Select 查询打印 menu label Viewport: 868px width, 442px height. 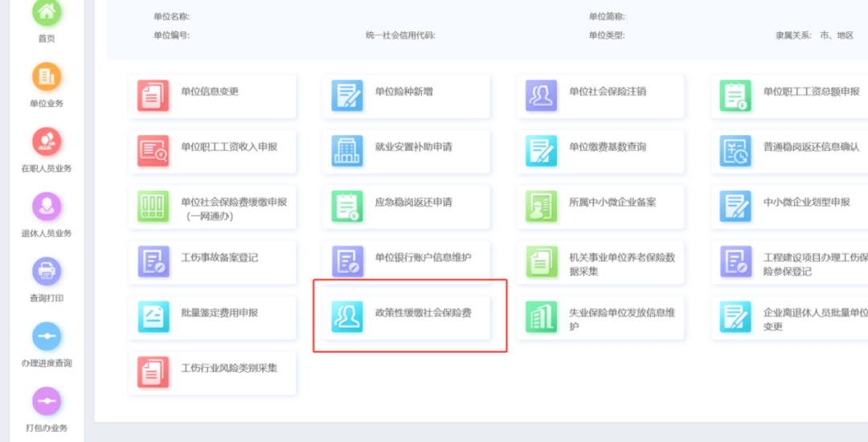[x=47, y=298]
